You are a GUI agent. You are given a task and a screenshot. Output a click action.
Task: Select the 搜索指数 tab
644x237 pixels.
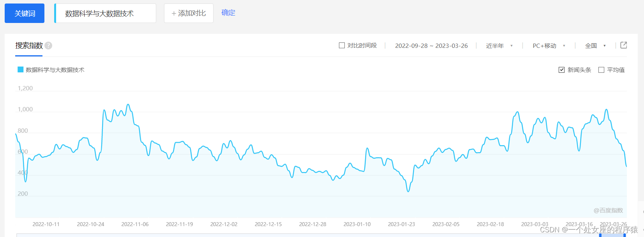29,46
